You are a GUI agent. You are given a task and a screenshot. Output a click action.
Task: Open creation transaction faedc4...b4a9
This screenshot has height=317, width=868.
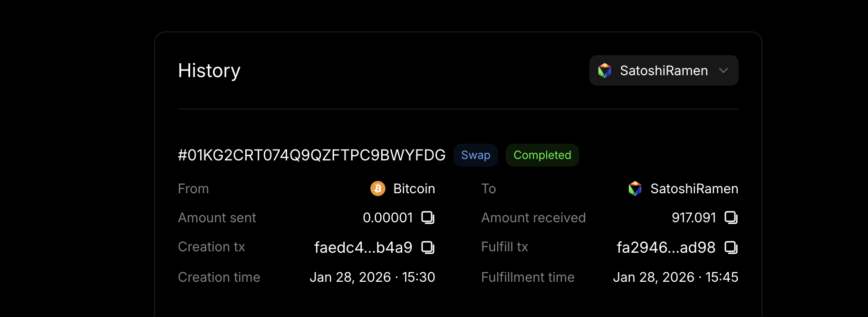coord(363,248)
